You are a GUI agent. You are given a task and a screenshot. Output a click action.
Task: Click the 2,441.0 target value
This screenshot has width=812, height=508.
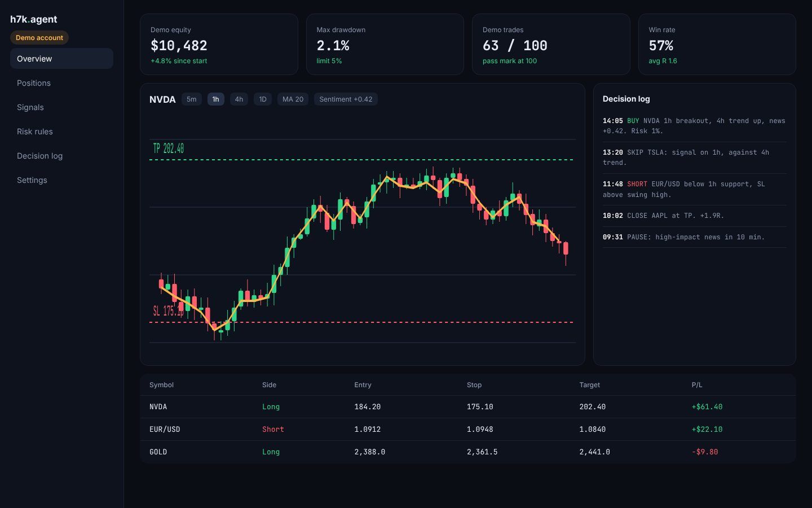[594, 452]
